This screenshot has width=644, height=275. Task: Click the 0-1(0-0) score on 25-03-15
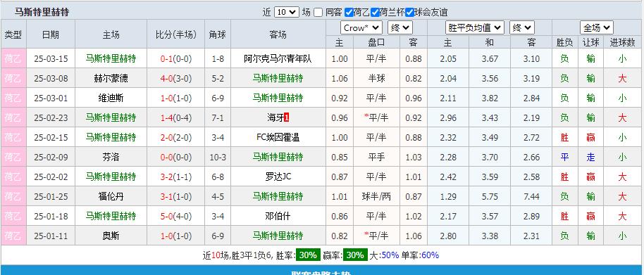pyautogui.click(x=175, y=58)
